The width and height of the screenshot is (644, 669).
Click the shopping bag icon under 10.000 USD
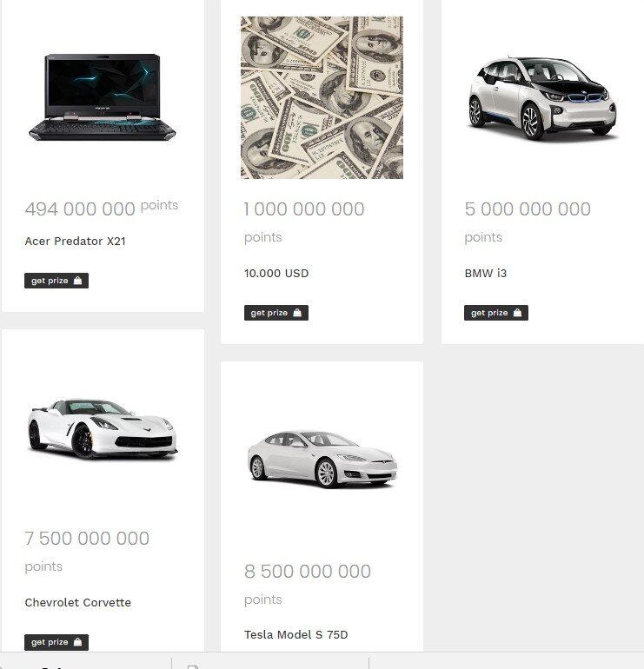coord(297,313)
